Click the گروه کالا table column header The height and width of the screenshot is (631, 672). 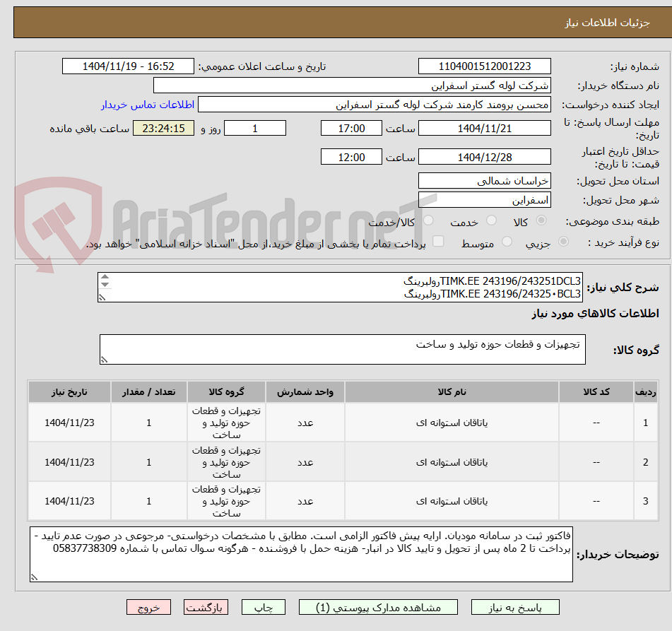point(226,391)
